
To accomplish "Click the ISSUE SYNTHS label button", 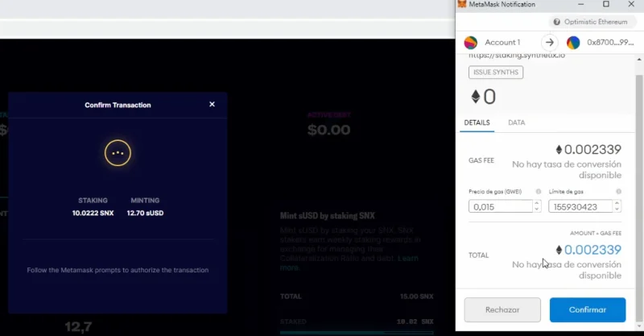I will pos(496,73).
